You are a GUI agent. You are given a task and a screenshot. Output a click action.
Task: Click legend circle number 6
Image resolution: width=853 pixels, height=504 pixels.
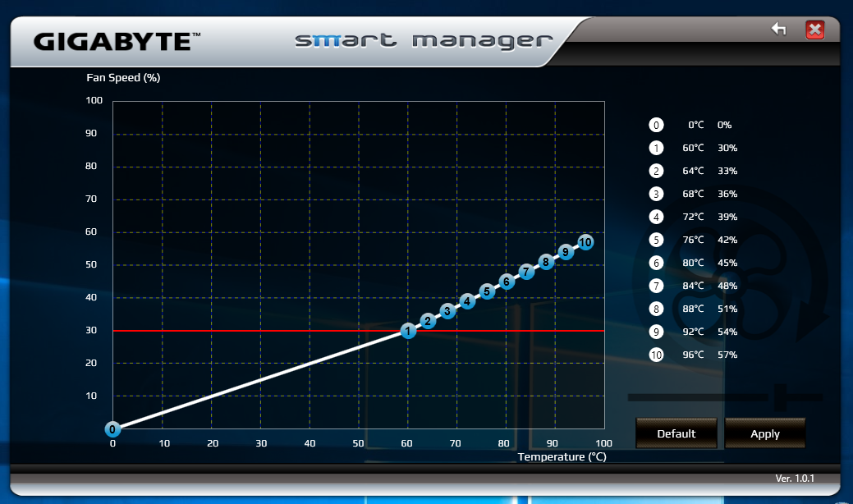pos(656,263)
